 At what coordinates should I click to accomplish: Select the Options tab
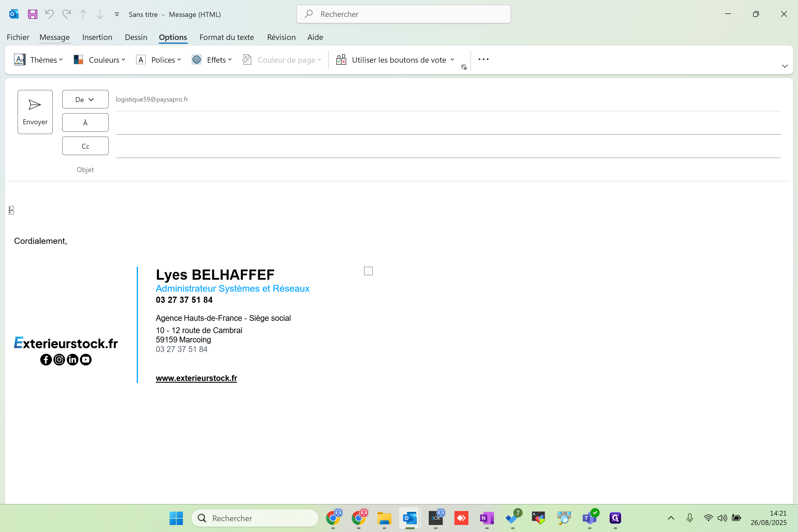(x=173, y=37)
